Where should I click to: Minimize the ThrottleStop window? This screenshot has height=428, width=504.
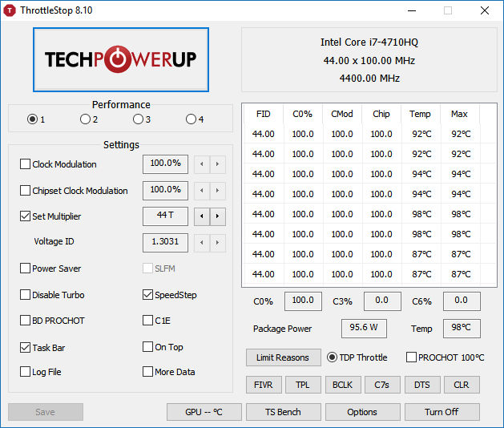click(x=412, y=10)
